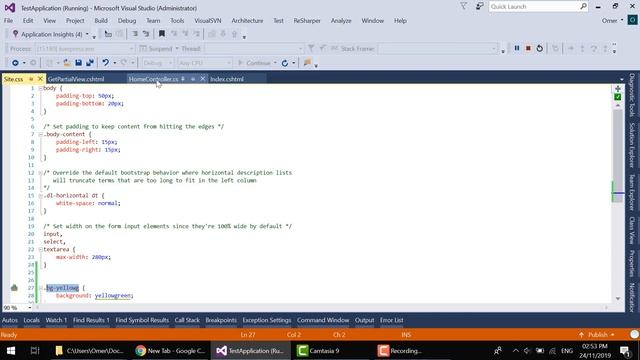Collapse the .dl-horizontal dt rule at line 15
This screenshot has height=360, width=640.
coord(40,196)
